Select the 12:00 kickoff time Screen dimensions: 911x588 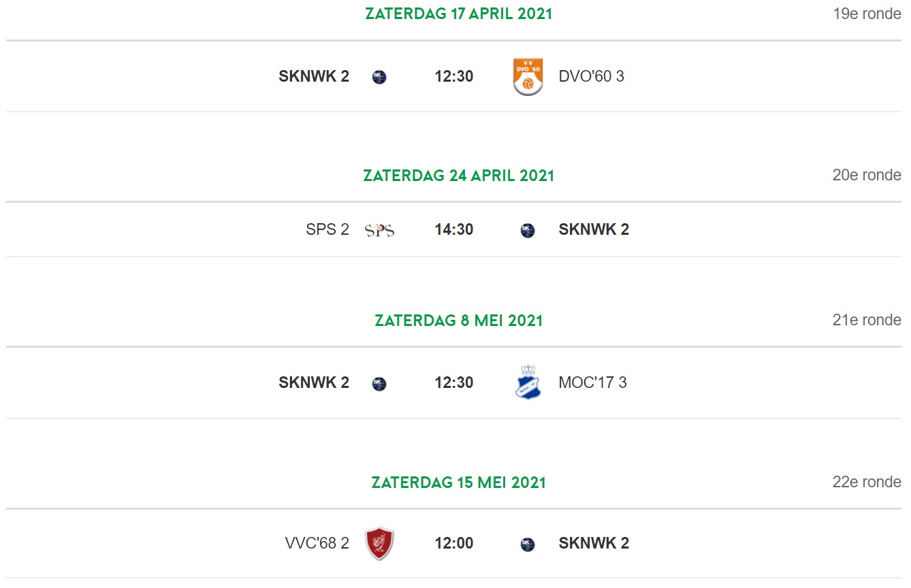pos(454,543)
